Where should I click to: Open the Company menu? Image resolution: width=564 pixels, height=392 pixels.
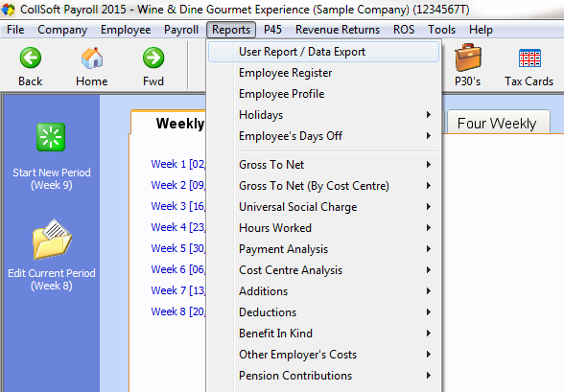62,30
